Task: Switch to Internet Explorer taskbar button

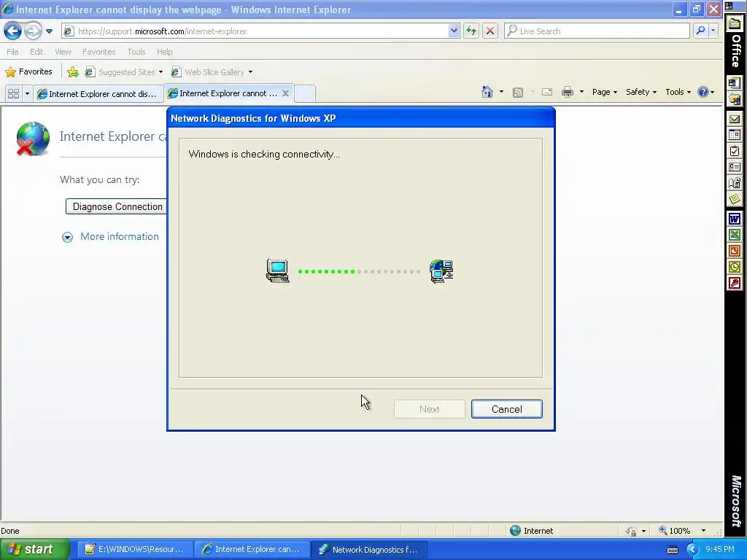Action: (x=252, y=549)
